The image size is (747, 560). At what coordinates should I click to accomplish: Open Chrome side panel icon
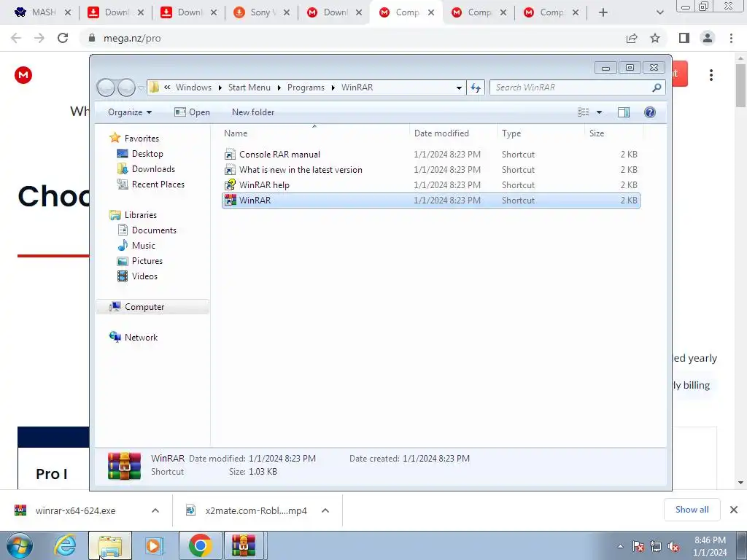(684, 38)
